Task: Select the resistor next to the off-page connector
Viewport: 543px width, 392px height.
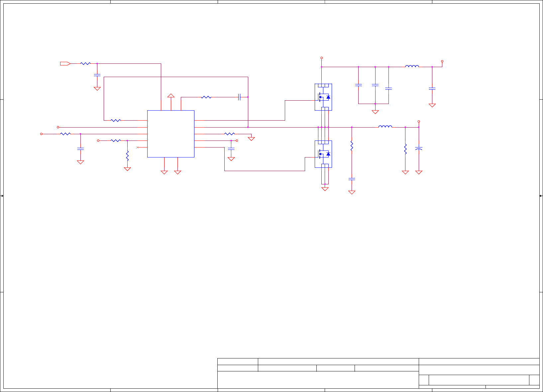Action: coord(85,63)
